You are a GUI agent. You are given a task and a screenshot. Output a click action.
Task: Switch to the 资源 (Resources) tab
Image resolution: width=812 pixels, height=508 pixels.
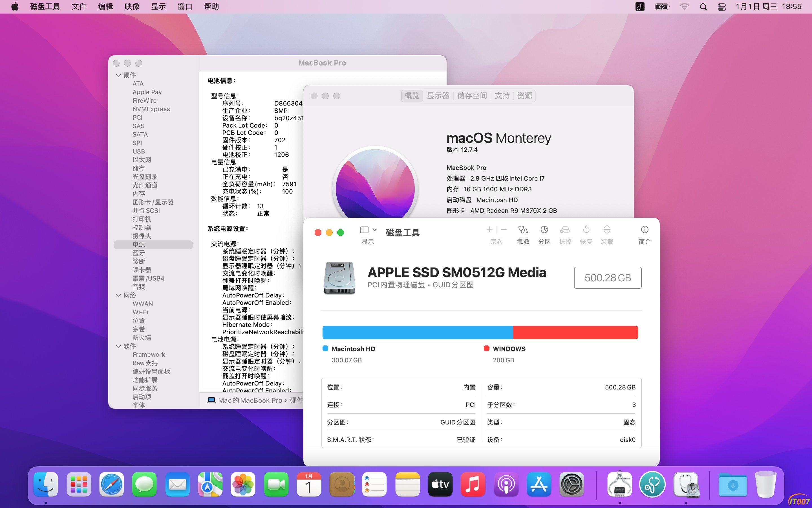[x=524, y=96]
